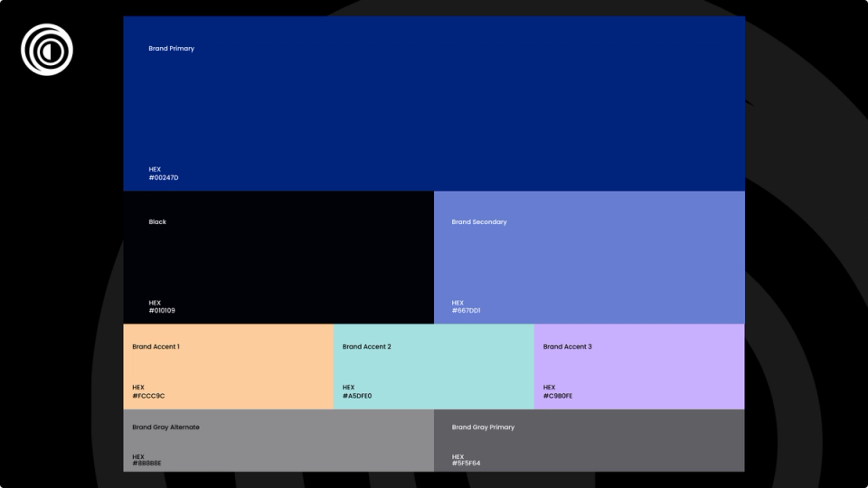Click the 'Brand Gray Alternate' label
This screenshot has width=868, height=488.
coord(165,427)
